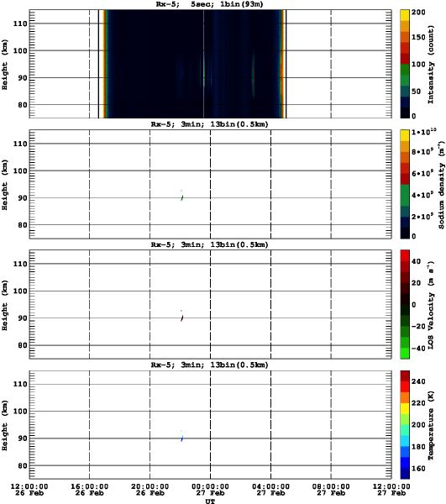Click the '16:00:00 26 Feb' time axis label
The image size is (446, 504).
90,490
